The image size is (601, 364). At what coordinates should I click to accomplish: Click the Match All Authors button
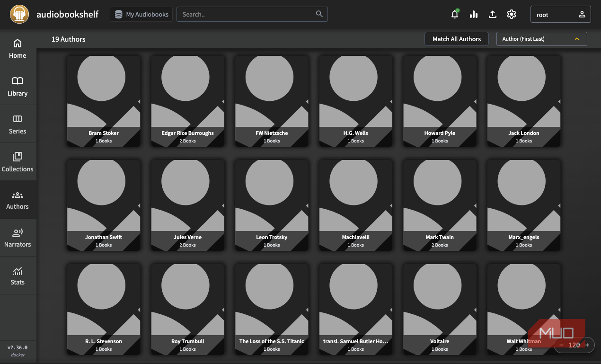coord(457,39)
